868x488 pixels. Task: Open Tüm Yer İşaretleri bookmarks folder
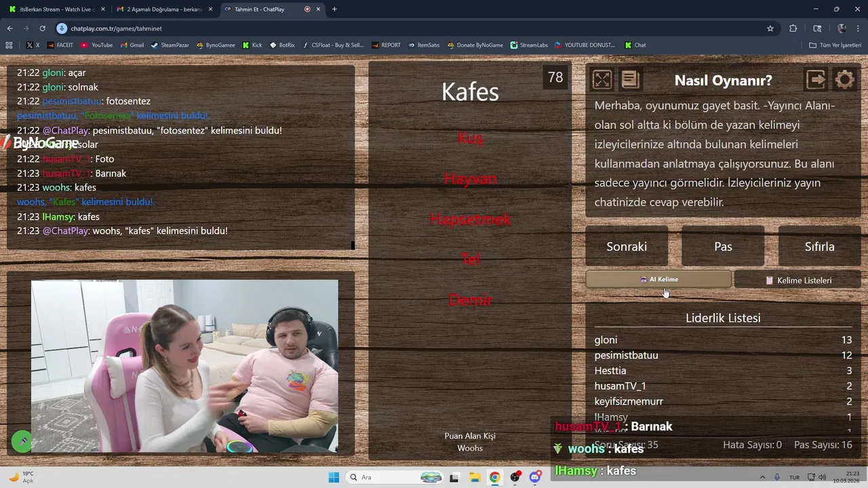[x=835, y=45]
